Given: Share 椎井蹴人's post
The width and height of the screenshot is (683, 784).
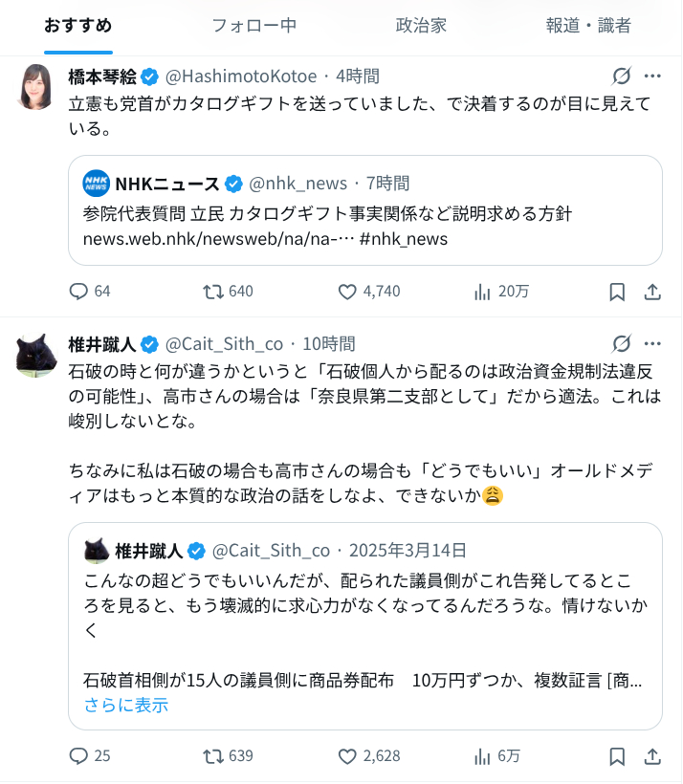Looking at the screenshot, I should pos(653,756).
